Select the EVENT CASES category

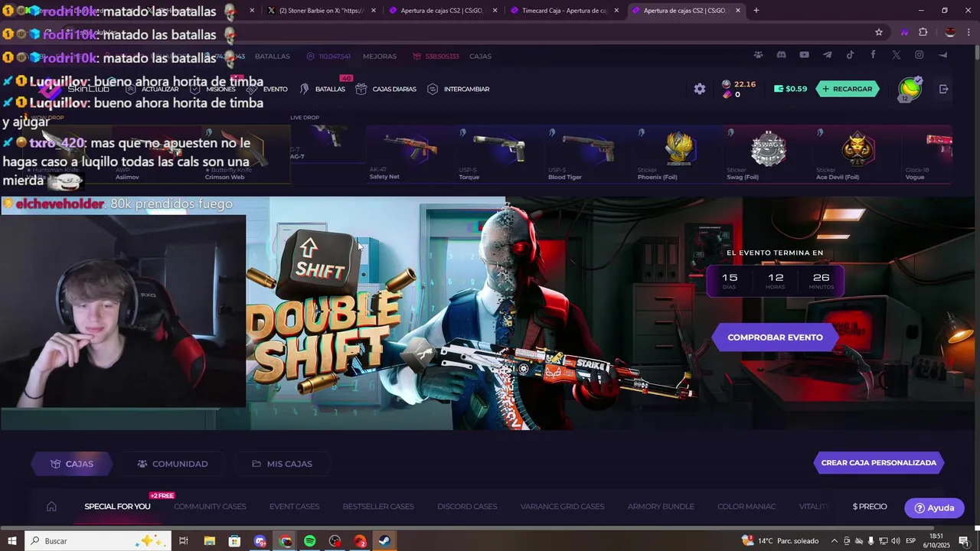coord(294,507)
